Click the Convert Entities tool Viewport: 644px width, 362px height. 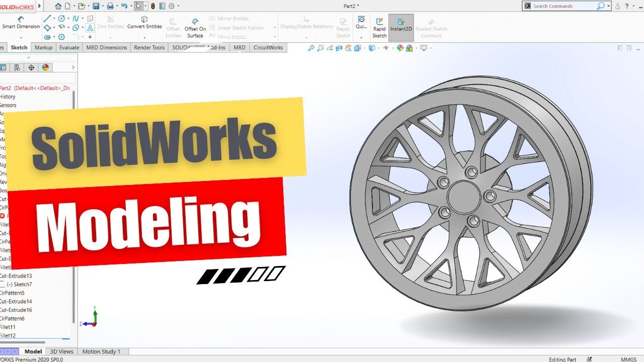tap(144, 23)
